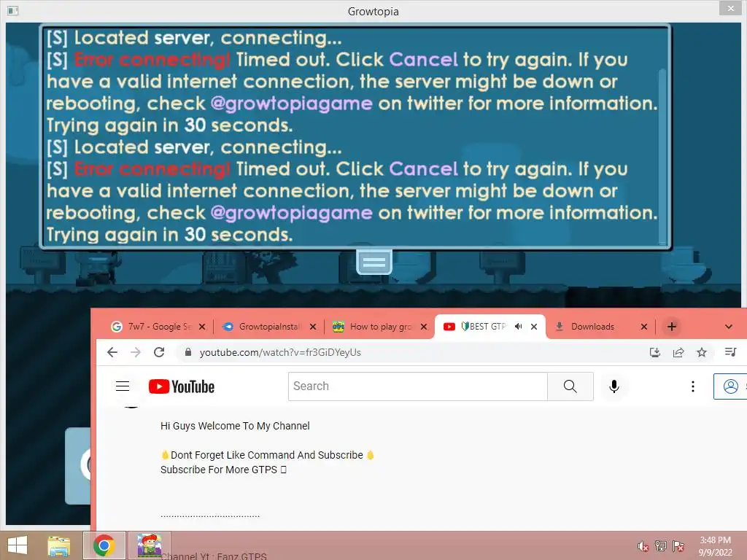Click 'Dont Forget Like Command And Subscribe' text

tap(267, 455)
